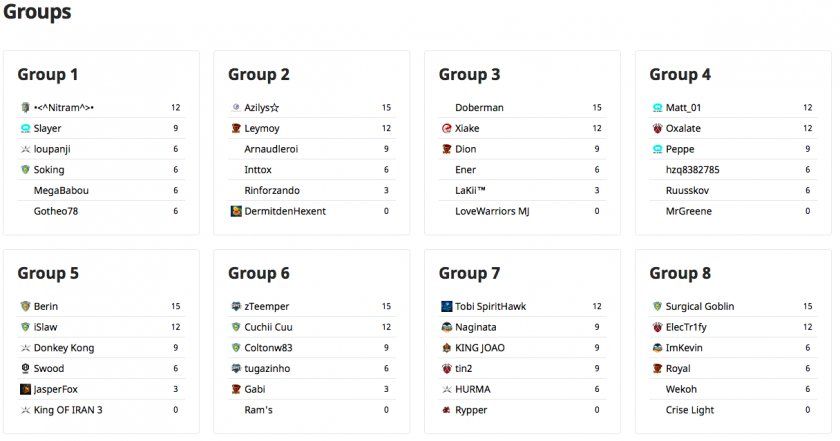This screenshot has width=840, height=441.
Task: Click the badge icon beside Berin
Action: click(x=25, y=306)
